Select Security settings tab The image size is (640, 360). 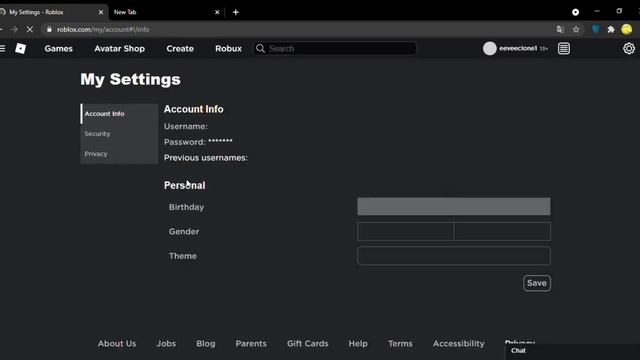[x=119, y=134]
